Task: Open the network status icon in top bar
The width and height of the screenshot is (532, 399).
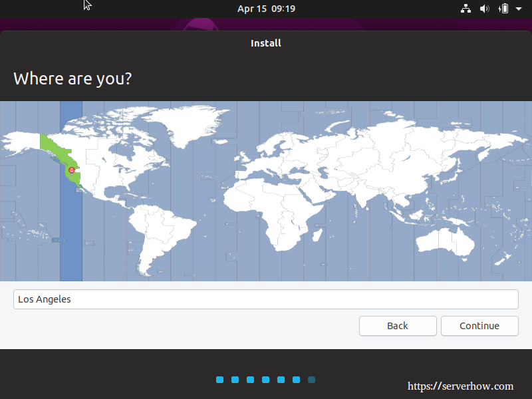Action: pyautogui.click(x=465, y=9)
